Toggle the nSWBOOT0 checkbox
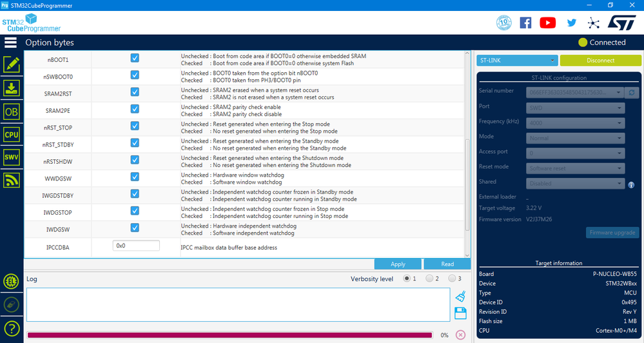The height and width of the screenshot is (343, 644). coord(135,75)
